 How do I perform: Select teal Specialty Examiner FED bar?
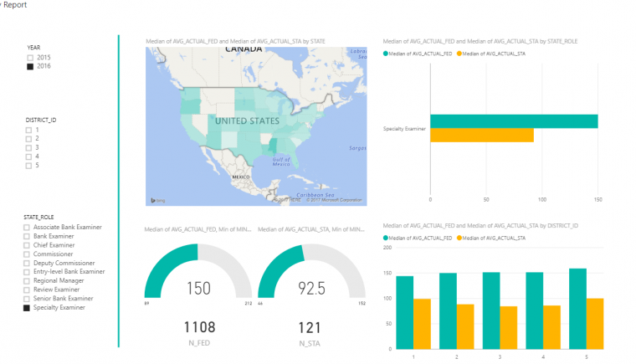[x=514, y=121]
